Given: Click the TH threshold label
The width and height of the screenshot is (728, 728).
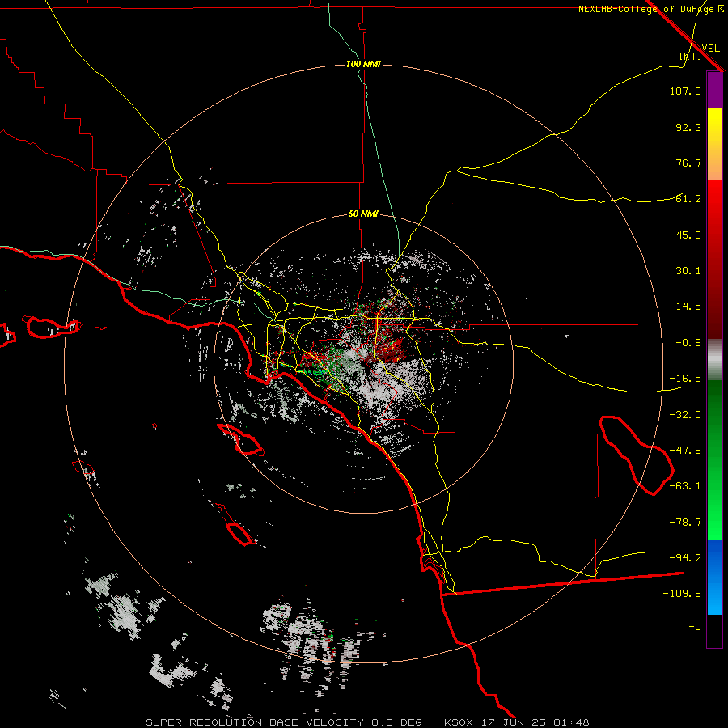Looking at the screenshot, I should (695, 630).
